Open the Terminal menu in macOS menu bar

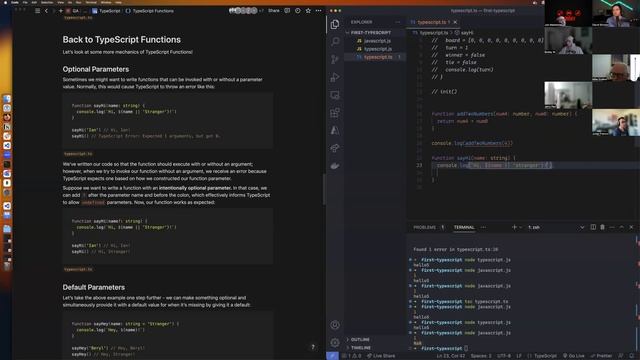pyautogui.click(x=91, y=2)
